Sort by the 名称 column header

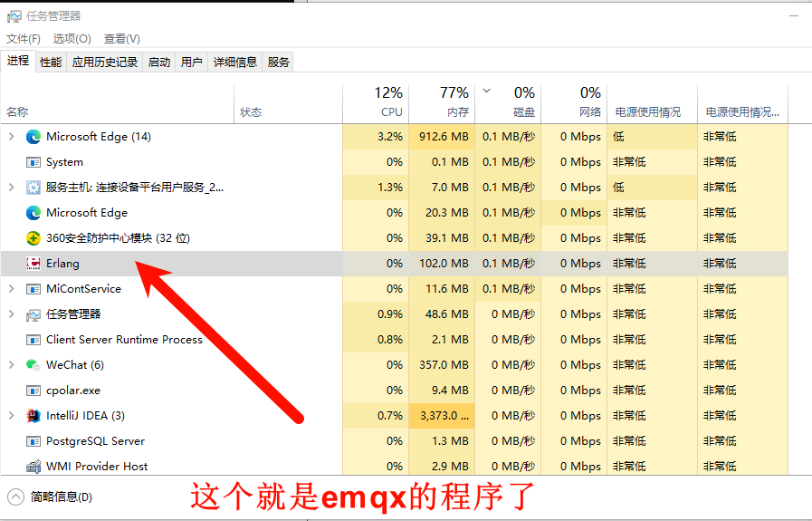(x=118, y=103)
